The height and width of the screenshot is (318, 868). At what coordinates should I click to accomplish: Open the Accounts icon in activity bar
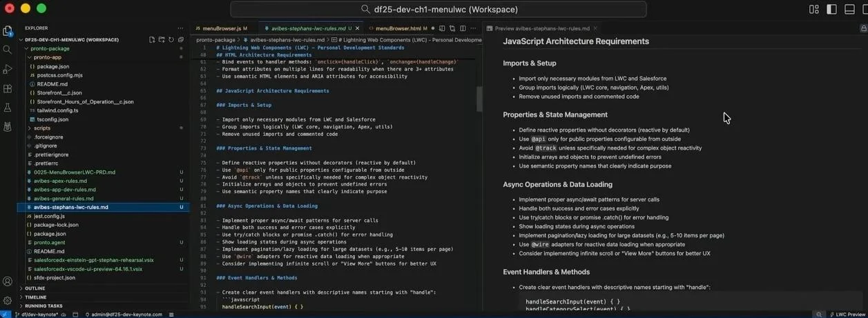[x=8, y=281]
